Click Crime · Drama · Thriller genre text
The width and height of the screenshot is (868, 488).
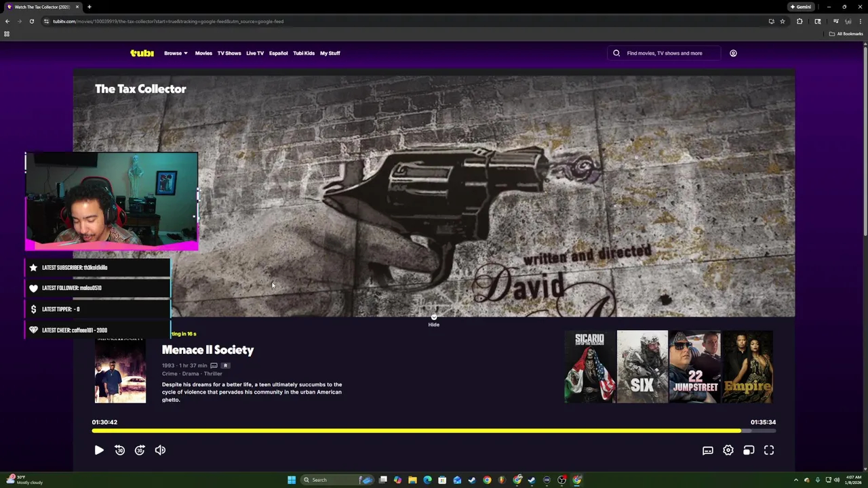192,373
